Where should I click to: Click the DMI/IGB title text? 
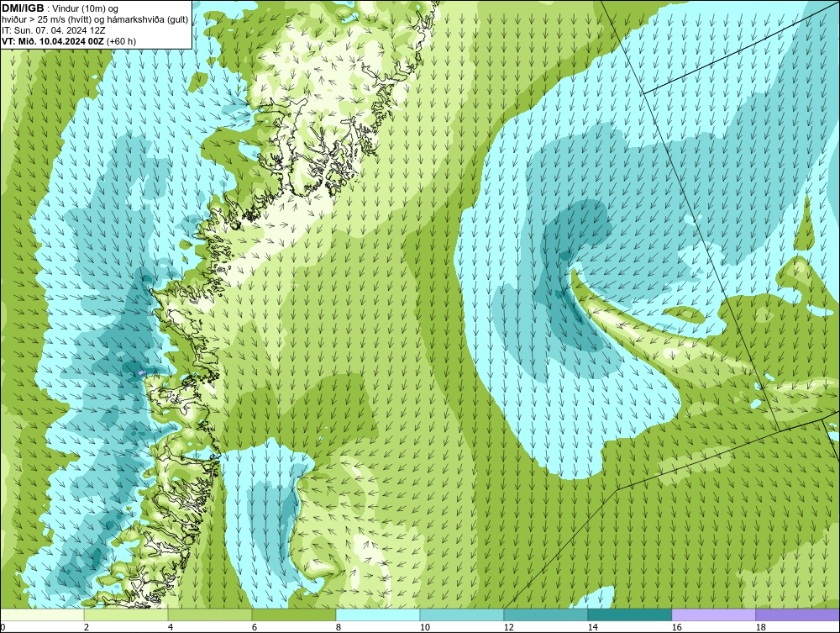pyautogui.click(x=23, y=8)
